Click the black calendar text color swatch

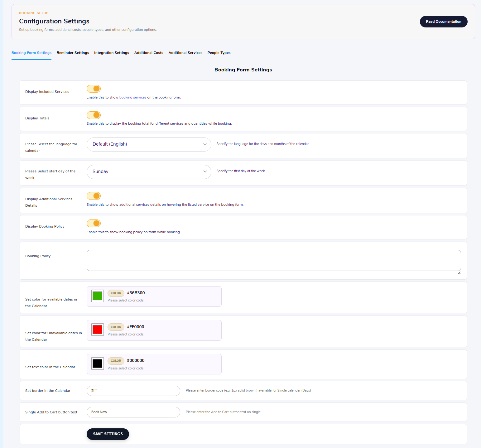[98, 364]
